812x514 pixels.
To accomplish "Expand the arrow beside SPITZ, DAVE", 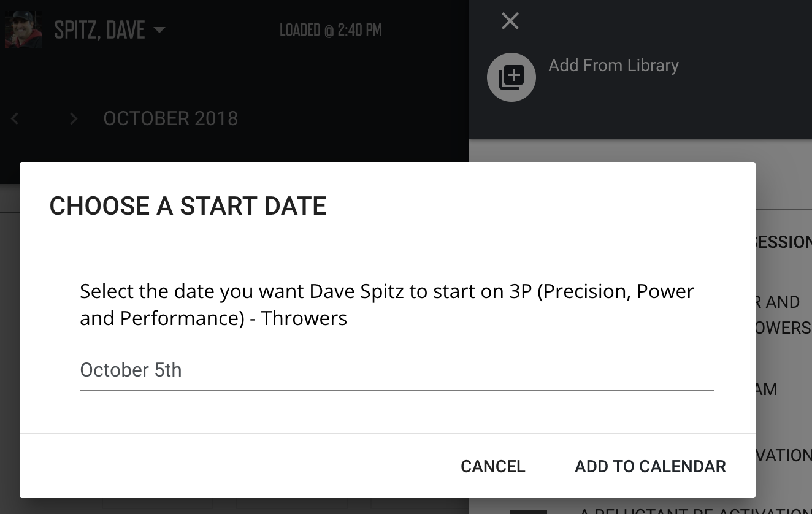I will coord(159,29).
